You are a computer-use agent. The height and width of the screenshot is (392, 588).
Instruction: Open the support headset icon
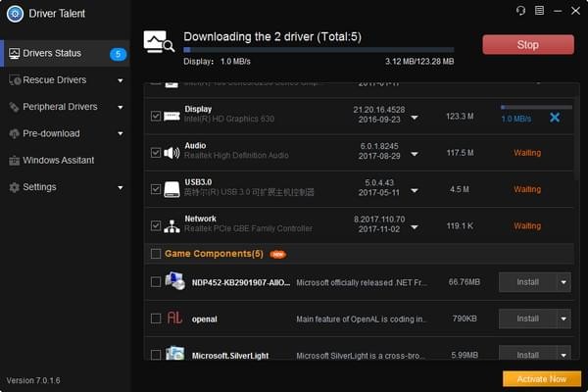[x=520, y=11]
